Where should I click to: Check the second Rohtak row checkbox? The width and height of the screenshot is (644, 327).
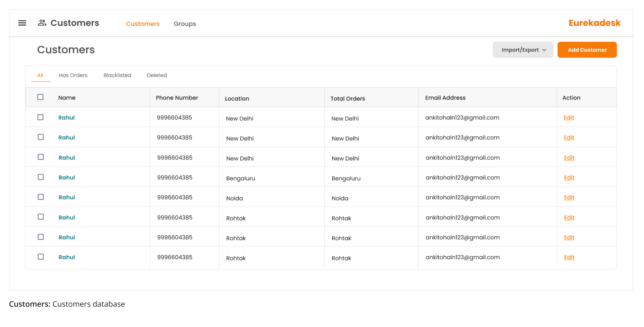41,237
